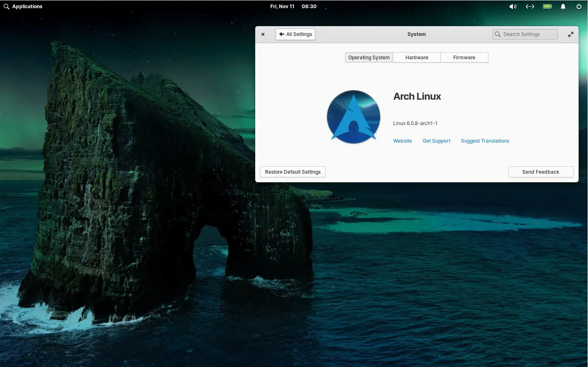Image resolution: width=588 pixels, height=367 pixels.
Task: Select the Operating System tab
Action: click(369, 57)
